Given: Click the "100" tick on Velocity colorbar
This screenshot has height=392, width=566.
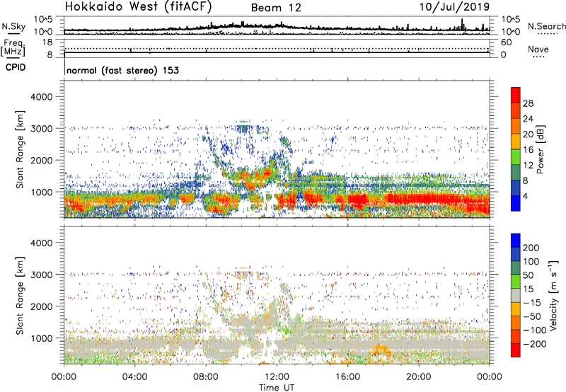Looking at the screenshot, I should pyautogui.click(x=531, y=262).
